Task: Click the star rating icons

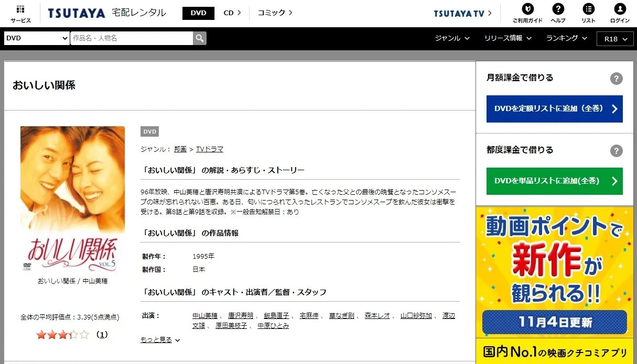Action: click(63, 334)
